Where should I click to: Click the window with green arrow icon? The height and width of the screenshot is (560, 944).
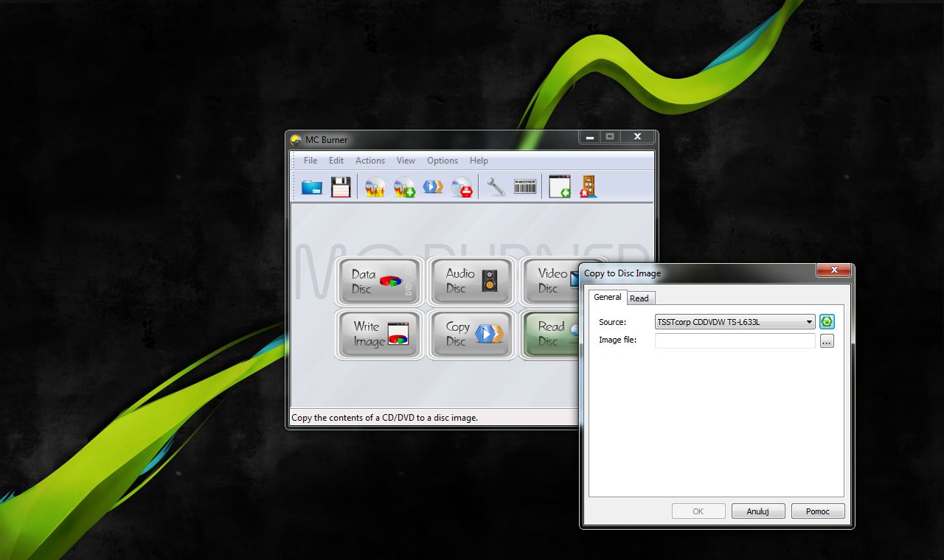point(560,187)
